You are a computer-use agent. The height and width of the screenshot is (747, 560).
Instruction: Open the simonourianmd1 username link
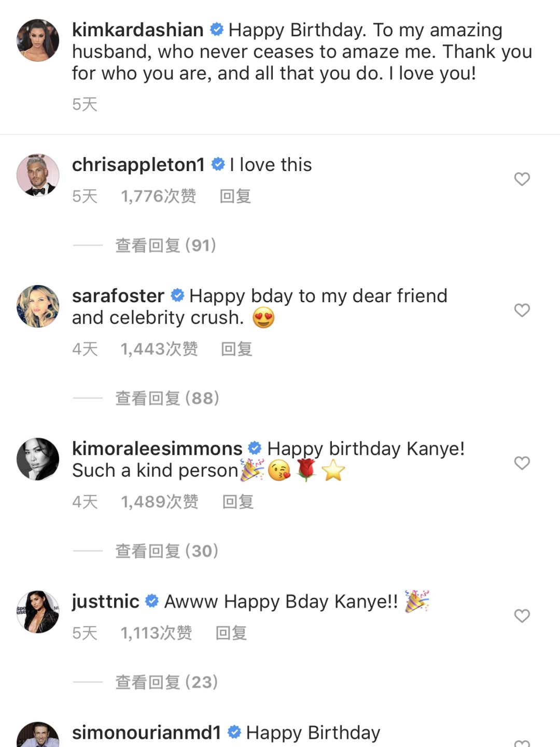pyautogui.click(x=146, y=732)
